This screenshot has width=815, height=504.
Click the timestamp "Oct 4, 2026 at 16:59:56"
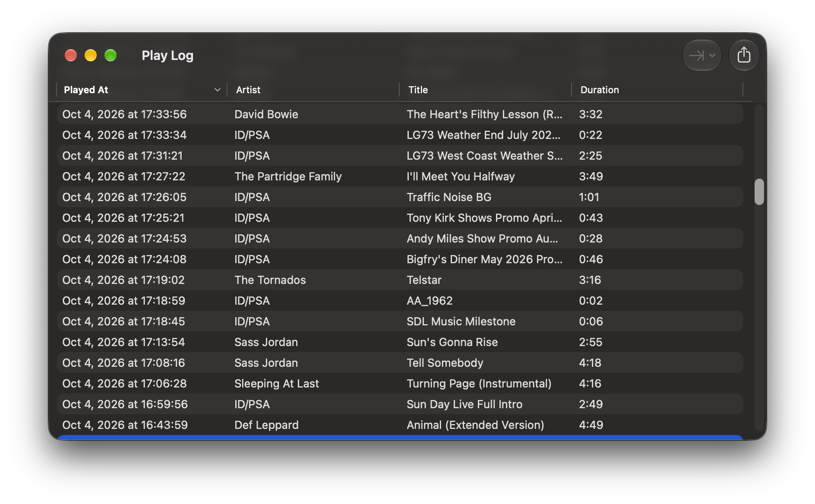[125, 404]
